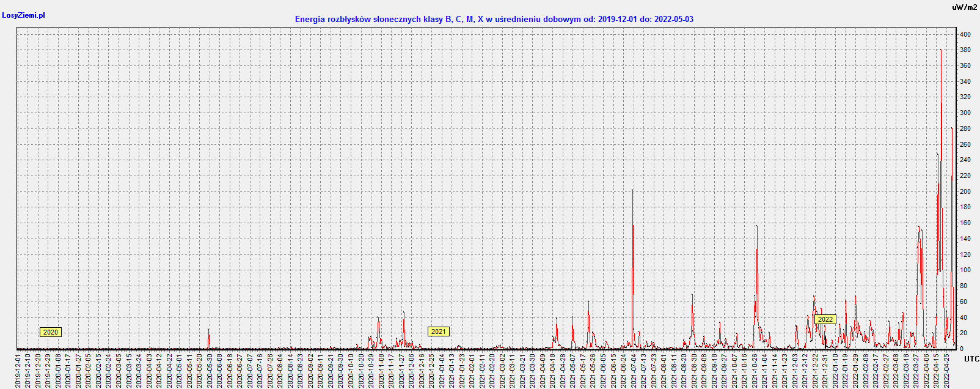
Task: Click the 400 value on y-axis
Action: click(x=965, y=34)
